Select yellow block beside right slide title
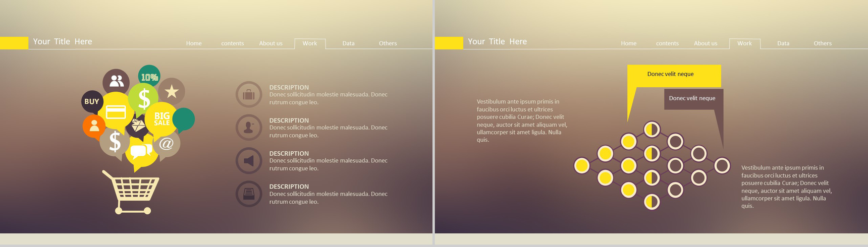Image resolution: width=868 pixels, height=247 pixels. pyautogui.click(x=449, y=43)
